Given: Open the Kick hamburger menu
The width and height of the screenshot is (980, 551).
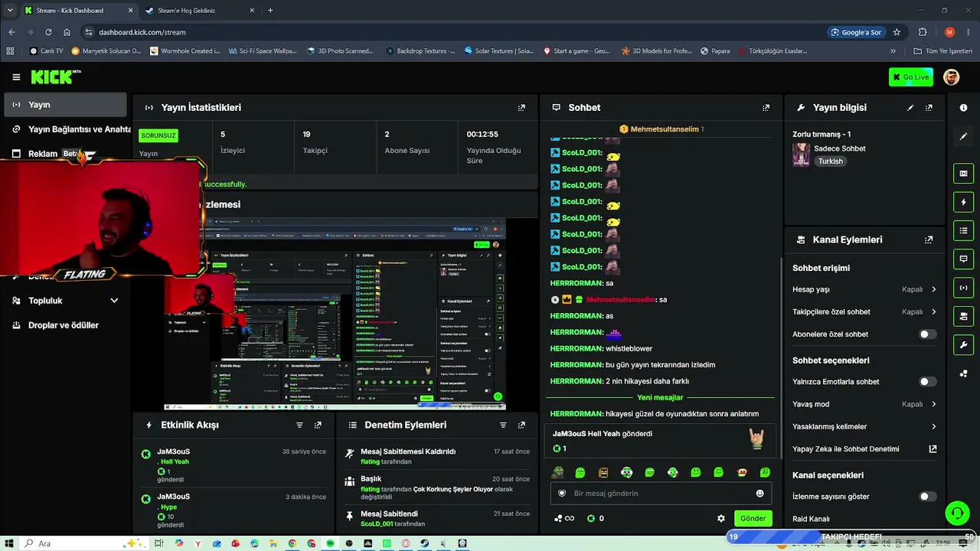Looking at the screenshot, I should point(16,77).
